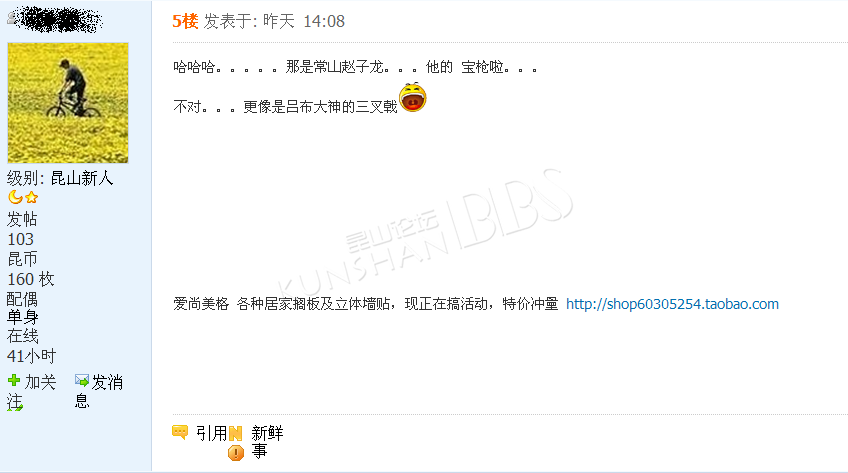This screenshot has width=848, height=473.
Task: Click the crescent moon rank icon
Action: point(15,197)
